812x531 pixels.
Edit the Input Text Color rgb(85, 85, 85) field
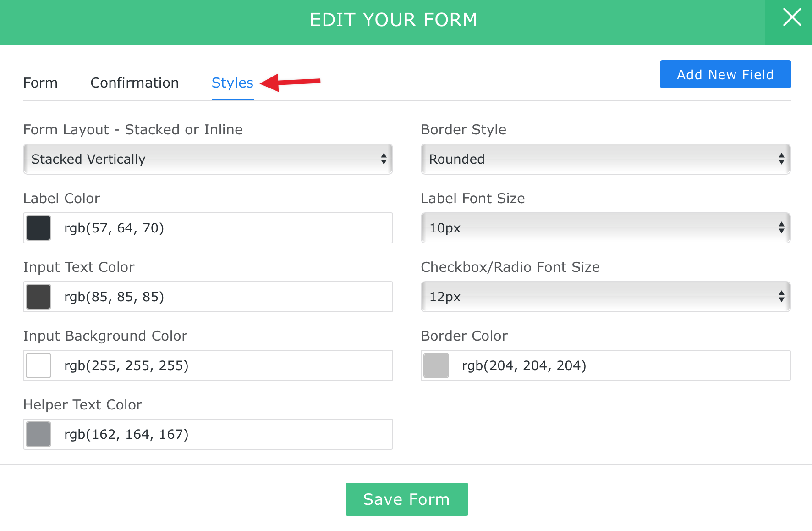[208, 297]
